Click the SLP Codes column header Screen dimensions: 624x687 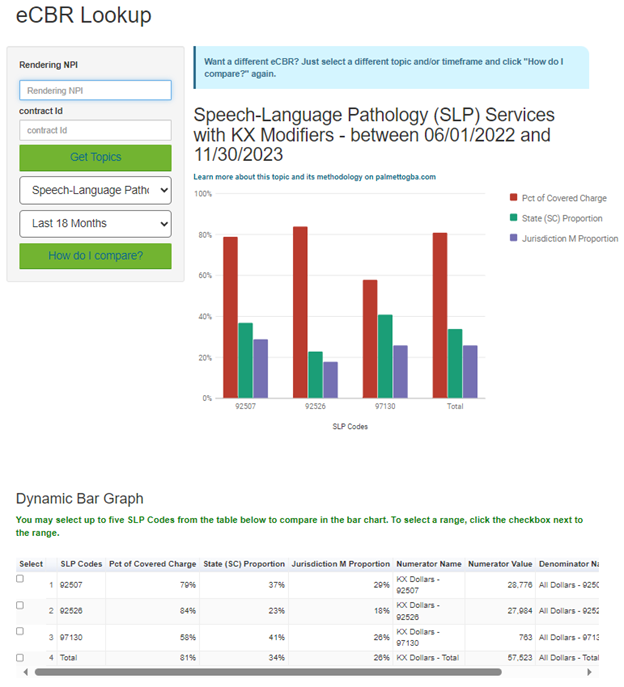click(x=81, y=564)
